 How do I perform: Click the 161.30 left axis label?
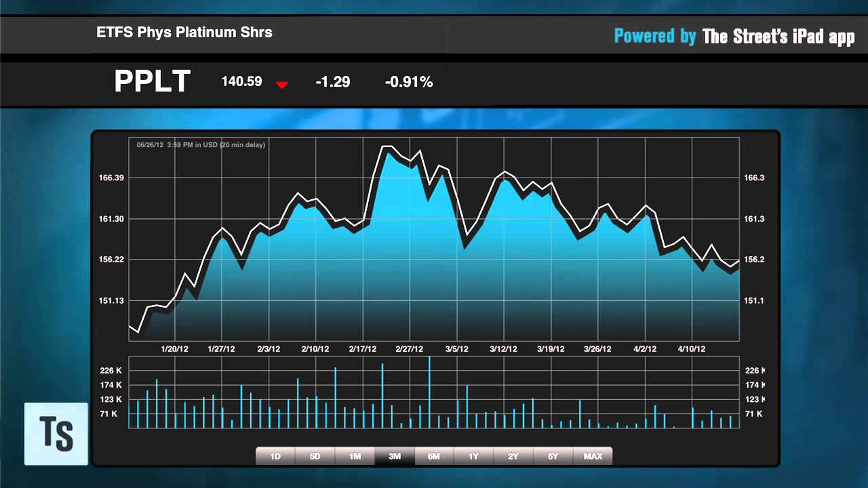click(x=111, y=219)
